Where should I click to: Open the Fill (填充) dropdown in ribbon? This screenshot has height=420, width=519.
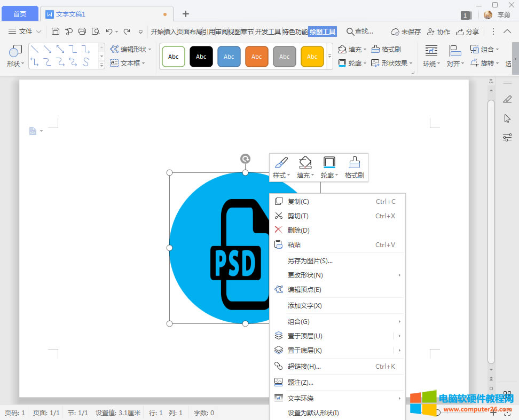353,49
